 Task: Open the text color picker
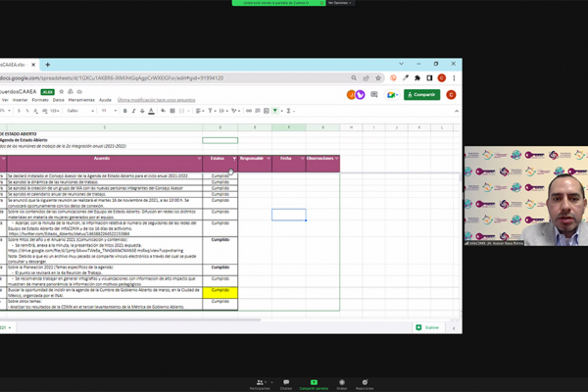(x=151, y=111)
